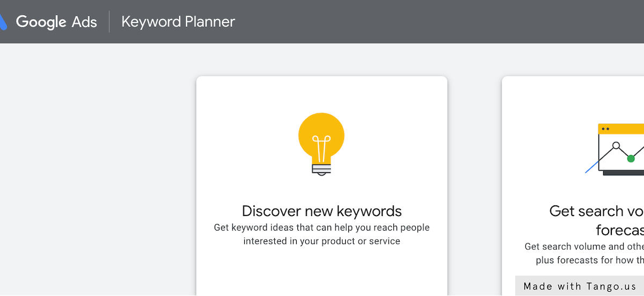The width and height of the screenshot is (644, 296).
Task: Click the Google Ads logo text
Action: 56,21
